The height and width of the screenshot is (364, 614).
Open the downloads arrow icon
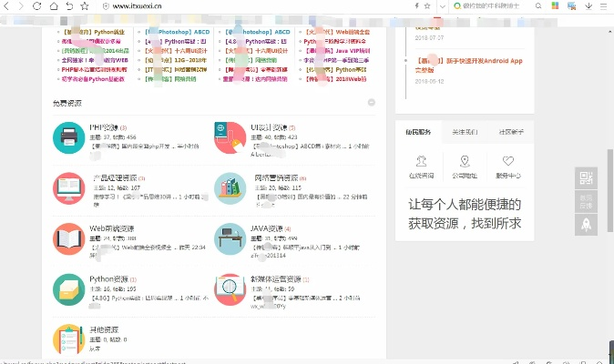(x=588, y=5)
